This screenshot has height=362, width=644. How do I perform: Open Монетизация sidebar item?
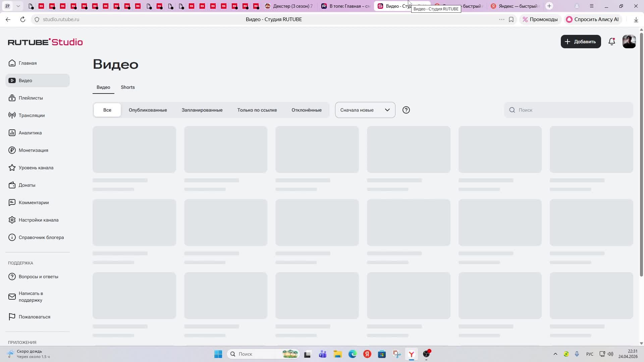[x=33, y=150]
